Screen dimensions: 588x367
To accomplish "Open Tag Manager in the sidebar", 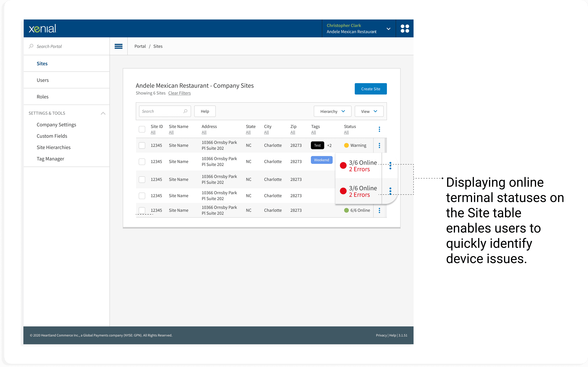I will 50,159.
